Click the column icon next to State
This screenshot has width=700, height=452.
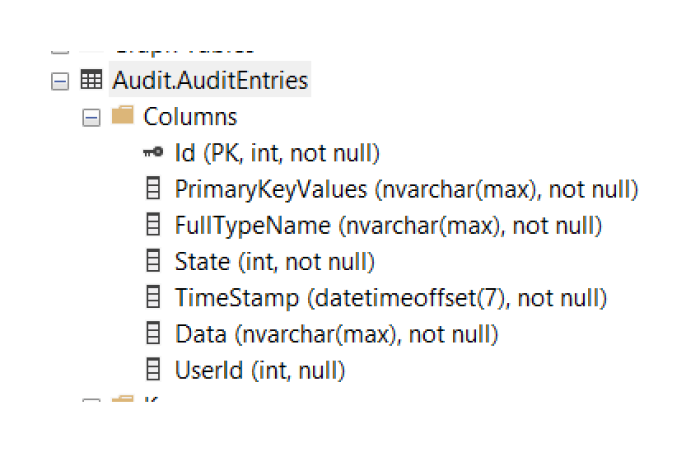[x=153, y=261]
